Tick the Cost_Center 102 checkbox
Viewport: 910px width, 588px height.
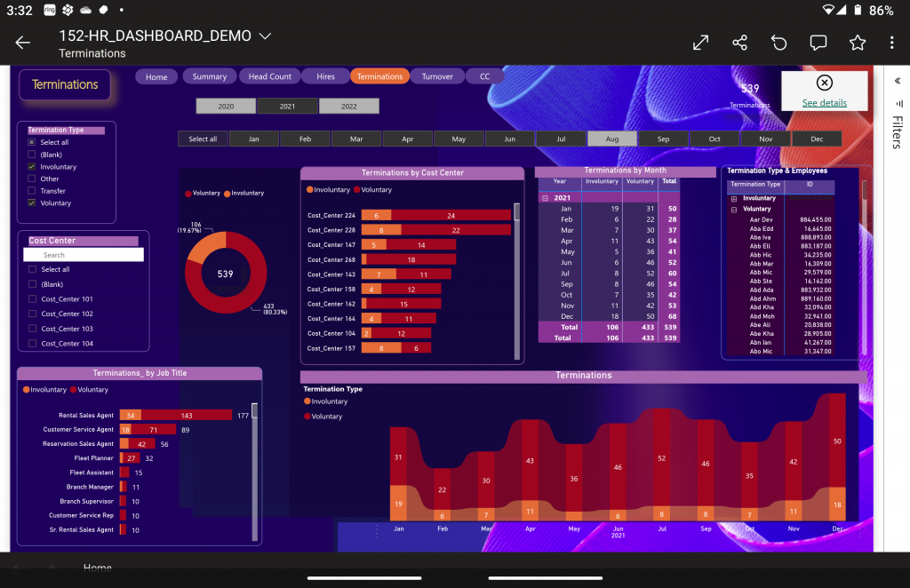[x=33, y=314]
